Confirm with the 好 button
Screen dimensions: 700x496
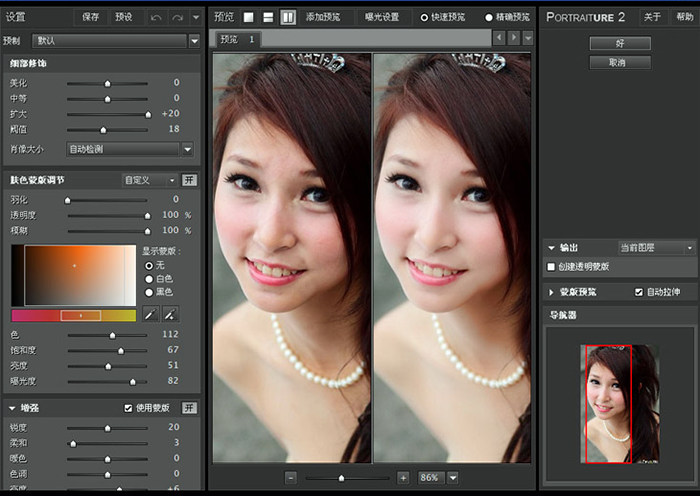pos(620,43)
